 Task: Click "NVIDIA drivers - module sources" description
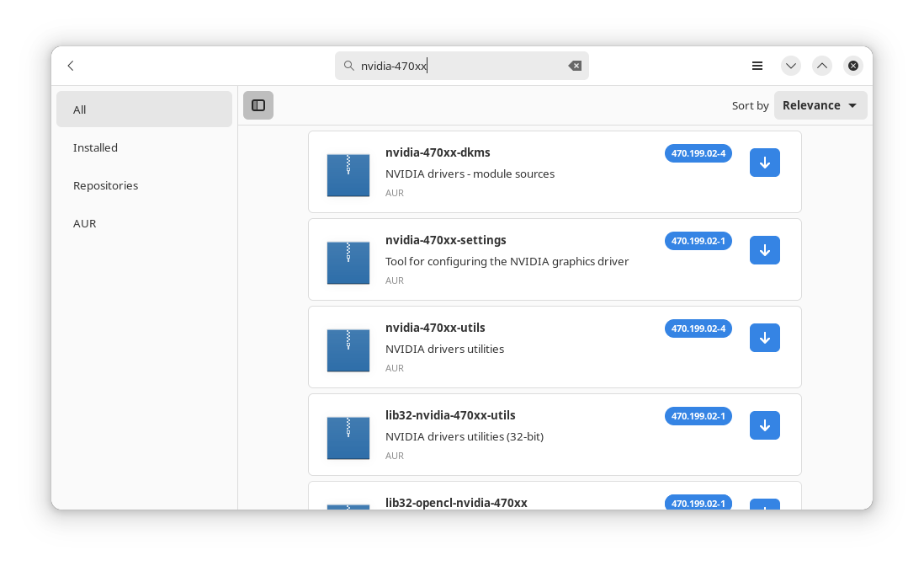(x=470, y=174)
